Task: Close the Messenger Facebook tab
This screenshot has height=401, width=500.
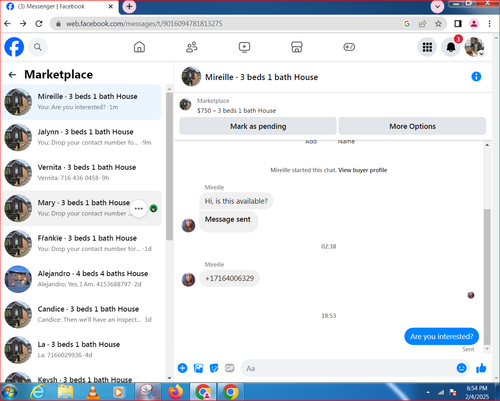Action: click(111, 6)
